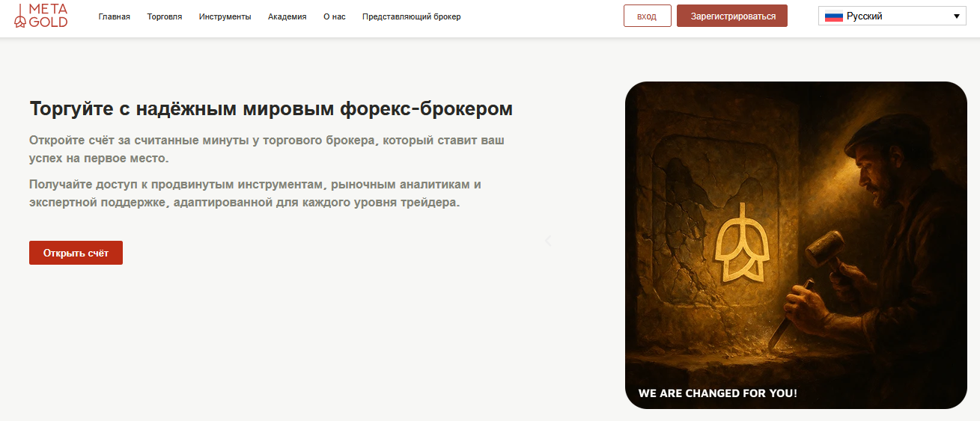Click the Зарегистрироваться button
980x421 pixels.
point(732,16)
